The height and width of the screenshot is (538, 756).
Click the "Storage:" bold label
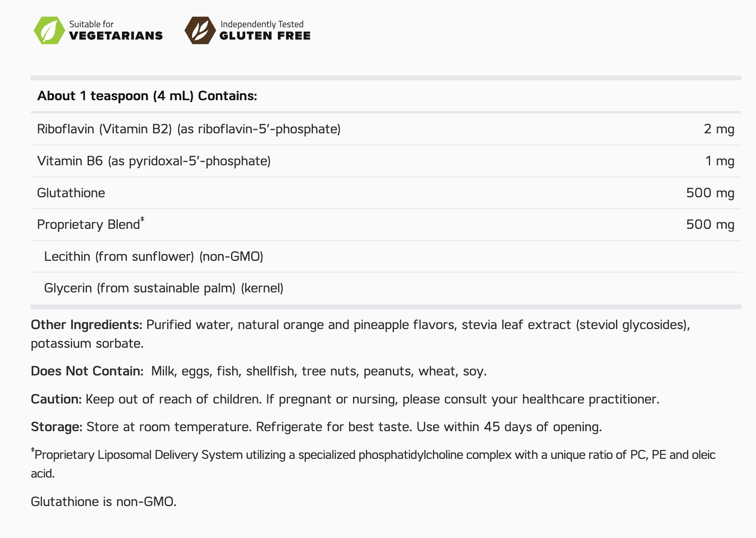click(57, 427)
